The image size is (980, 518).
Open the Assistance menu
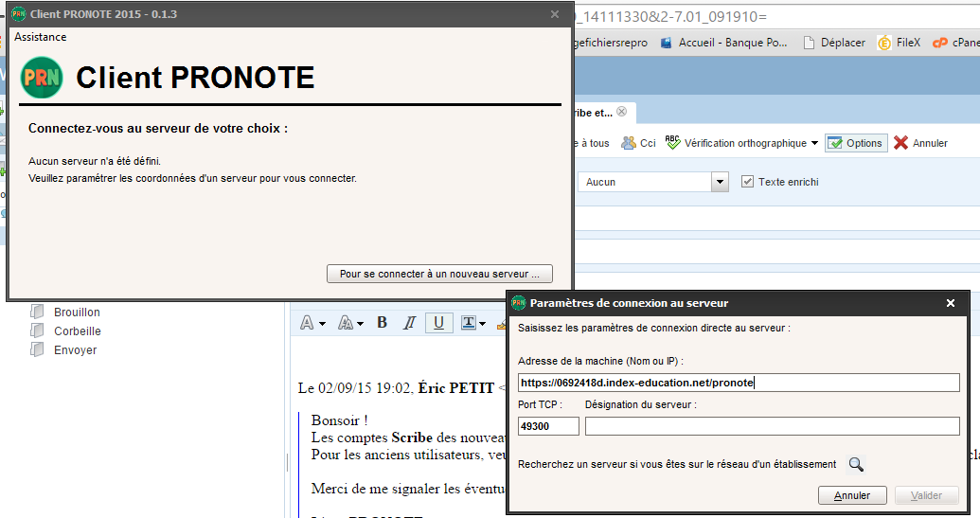coord(40,37)
